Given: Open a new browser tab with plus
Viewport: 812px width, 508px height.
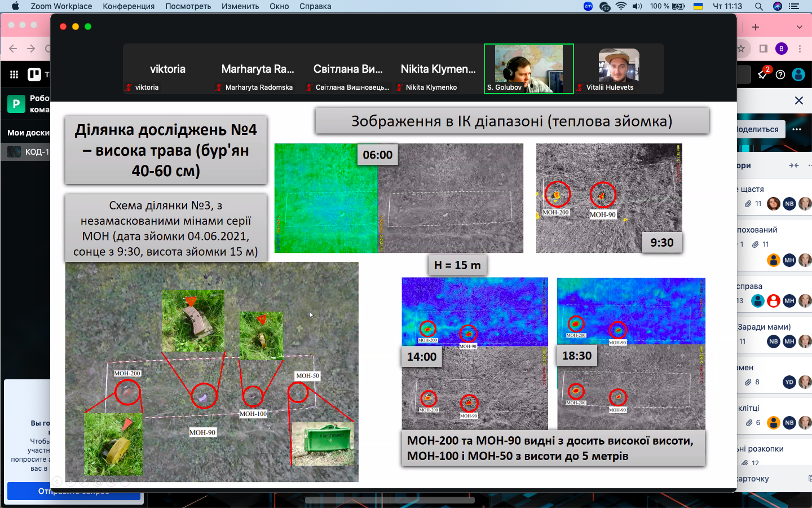Looking at the screenshot, I should point(756,27).
